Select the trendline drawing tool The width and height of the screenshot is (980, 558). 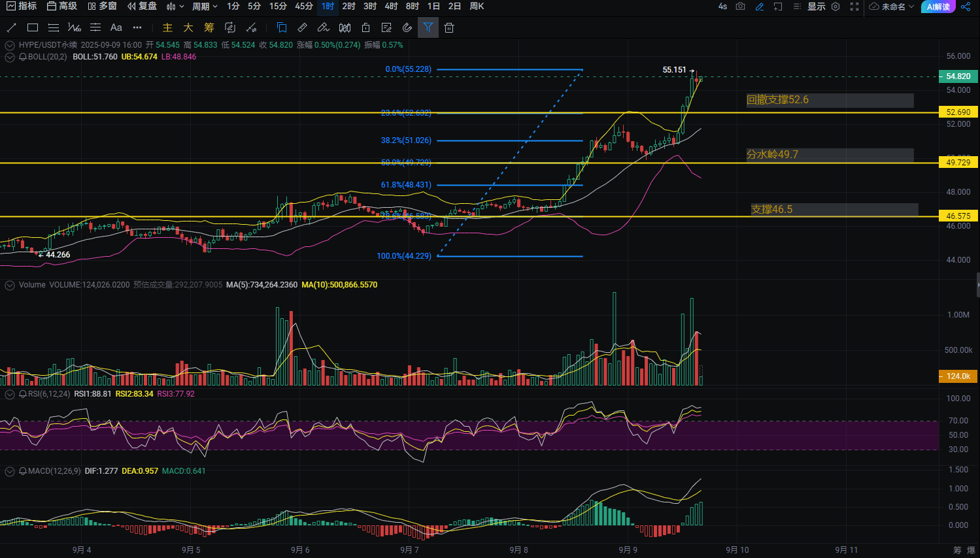(11, 27)
